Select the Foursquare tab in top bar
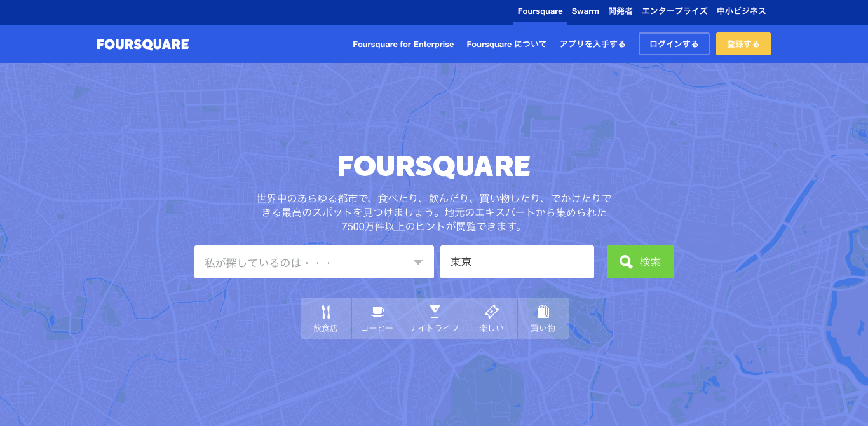868x426 pixels. [x=540, y=11]
